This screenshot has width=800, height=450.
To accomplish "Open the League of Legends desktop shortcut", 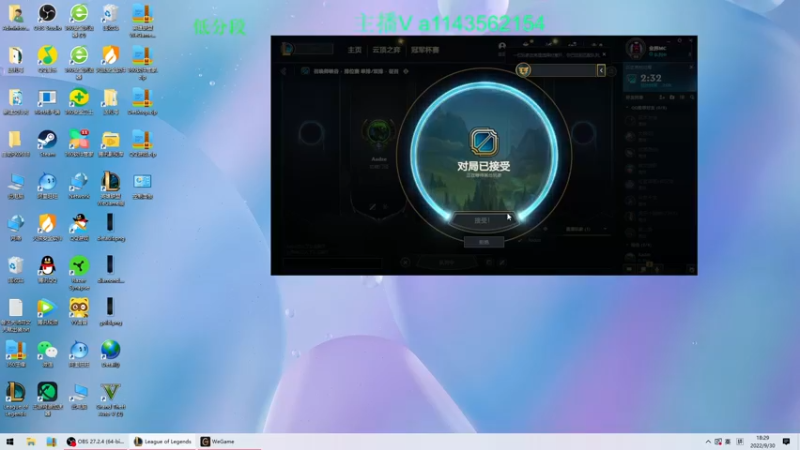I will click(15, 399).
